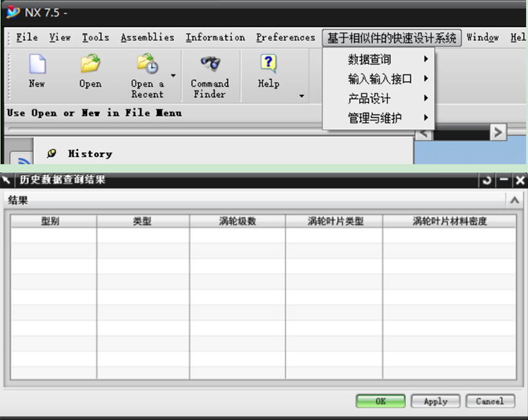Open the File menu

pyautogui.click(x=27, y=38)
